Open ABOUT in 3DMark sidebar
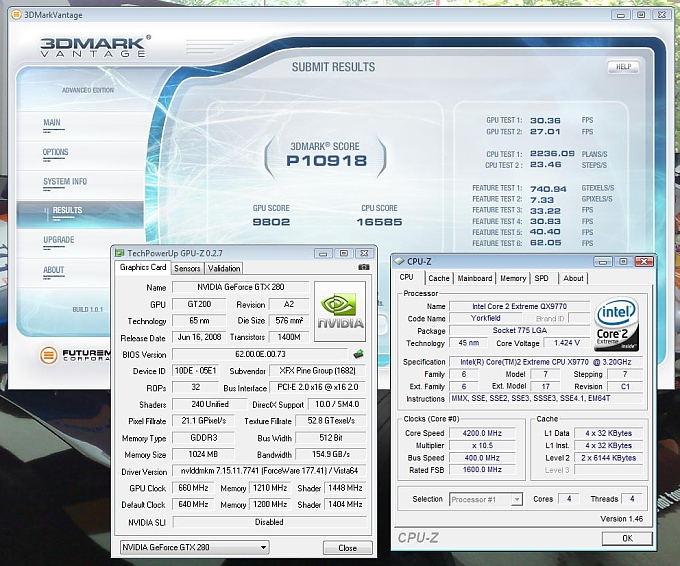 [53, 270]
